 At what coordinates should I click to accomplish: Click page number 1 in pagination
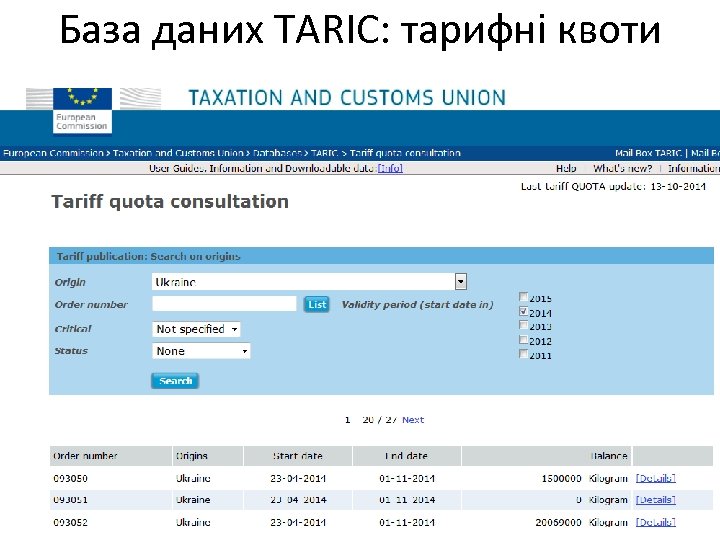point(348,420)
